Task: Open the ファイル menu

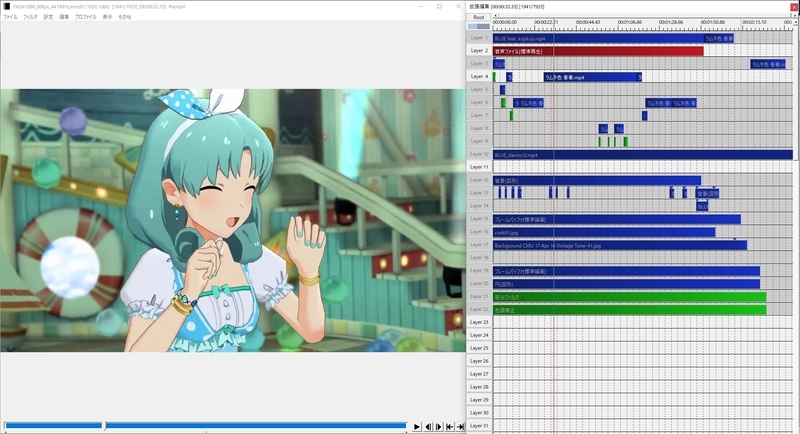Action: pyautogui.click(x=10, y=17)
